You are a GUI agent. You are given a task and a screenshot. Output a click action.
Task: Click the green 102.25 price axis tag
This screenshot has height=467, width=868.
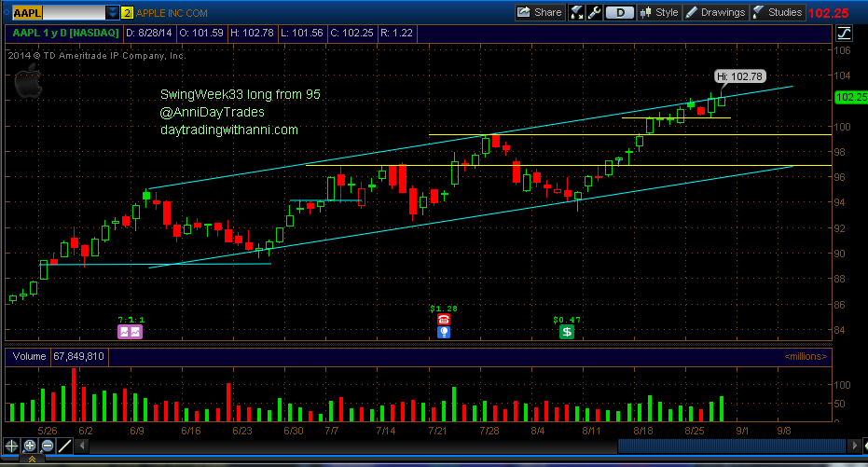pos(851,97)
